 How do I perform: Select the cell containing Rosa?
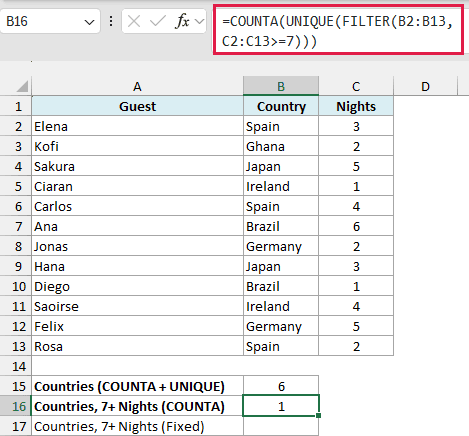click(x=137, y=346)
